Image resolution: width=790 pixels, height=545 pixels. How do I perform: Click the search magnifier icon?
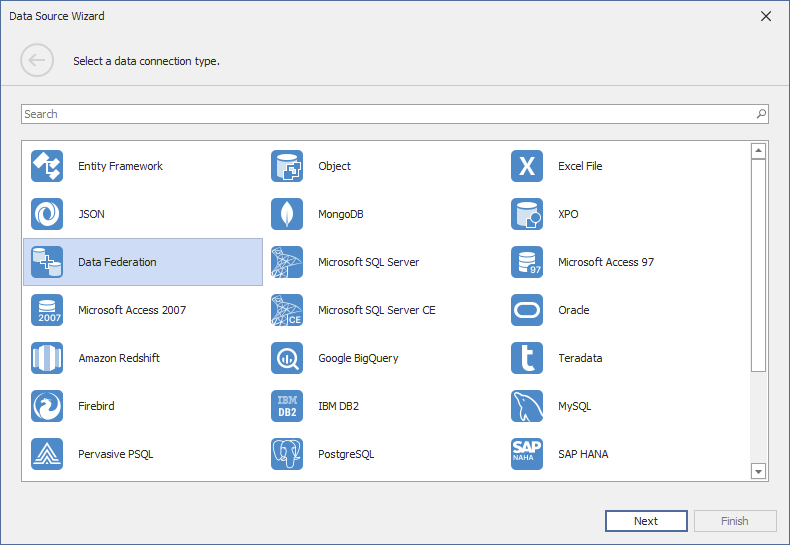click(x=761, y=114)
